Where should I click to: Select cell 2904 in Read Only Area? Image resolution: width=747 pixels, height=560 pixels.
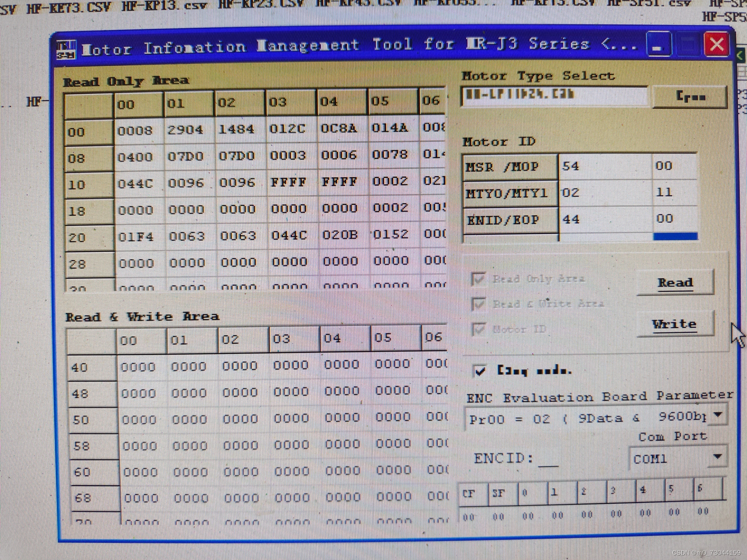(x=189, y=130)
